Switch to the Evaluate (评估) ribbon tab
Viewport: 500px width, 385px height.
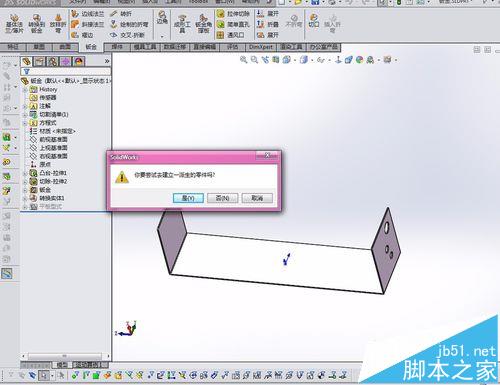tap(232, 47)
